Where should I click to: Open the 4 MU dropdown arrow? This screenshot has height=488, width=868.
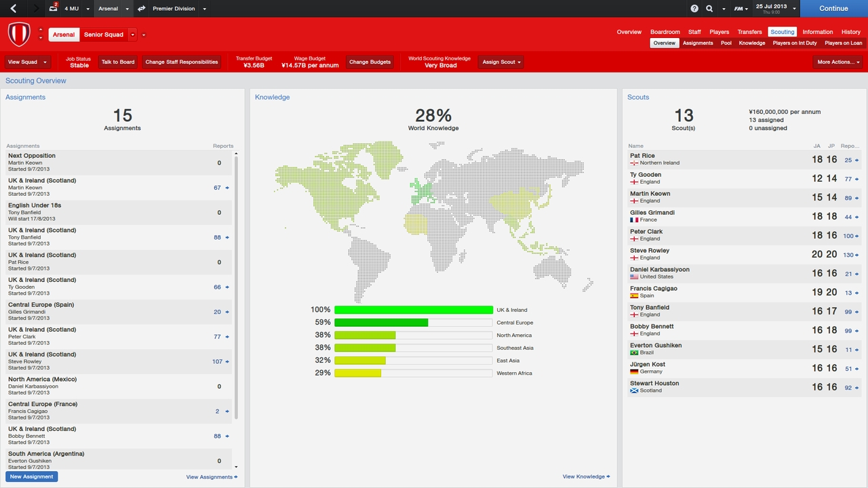[87, 9]
